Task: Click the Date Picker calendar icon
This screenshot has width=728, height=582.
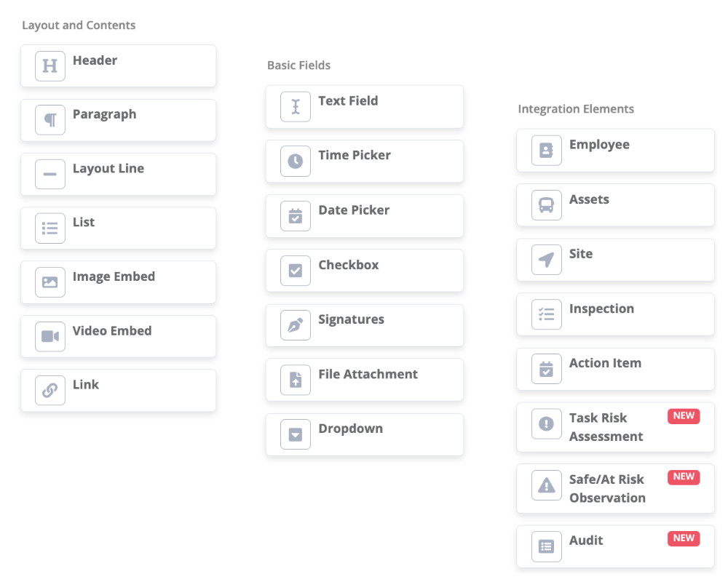Action: [295, 215]
